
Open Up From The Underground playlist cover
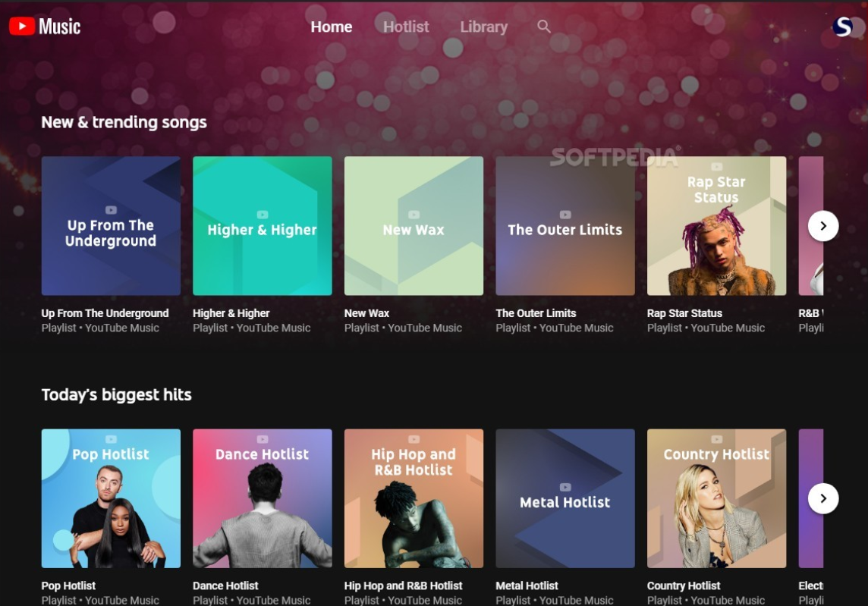click(x=111, y=226)
